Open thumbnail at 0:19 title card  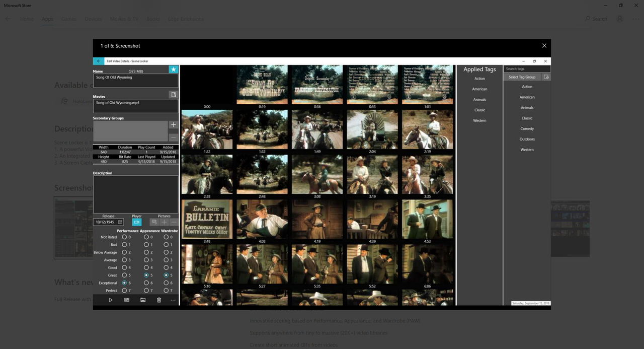[262, 85]
